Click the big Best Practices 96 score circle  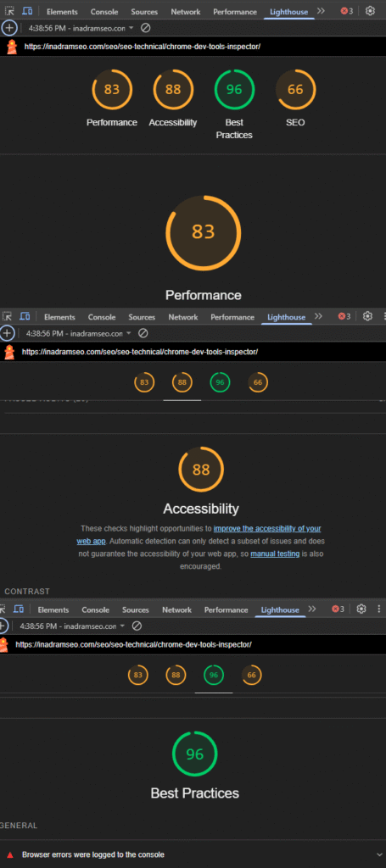195,754
